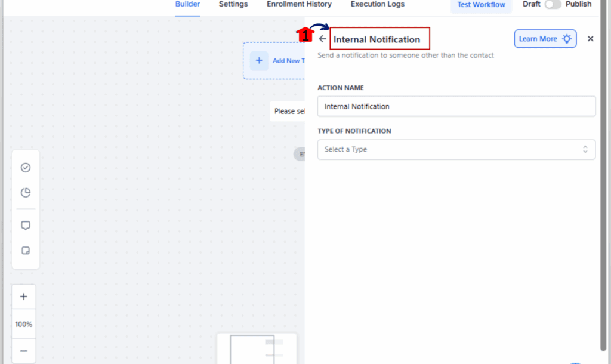The image size is (611, 364).
Task: Close the Internal Notification panel
Action: (x=590, y=39)
